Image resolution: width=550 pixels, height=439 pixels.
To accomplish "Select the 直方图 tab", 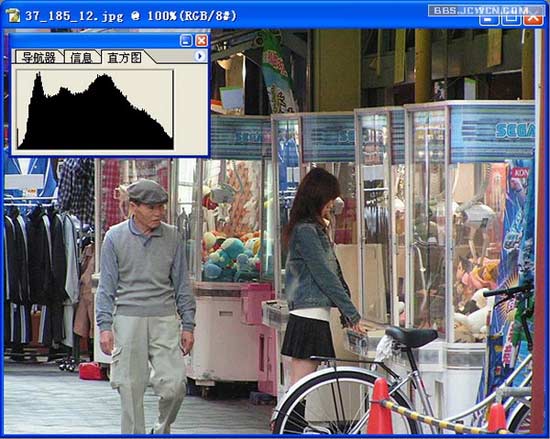I will (125, 58).
